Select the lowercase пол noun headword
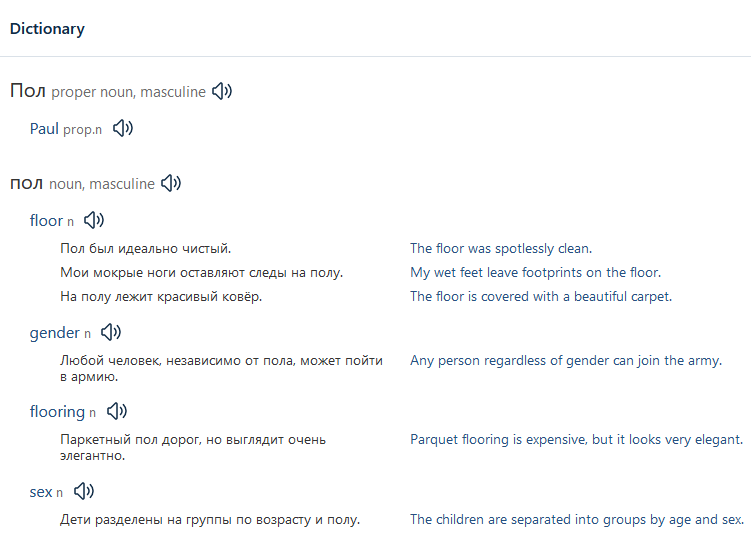 click(x=27, y=184)
